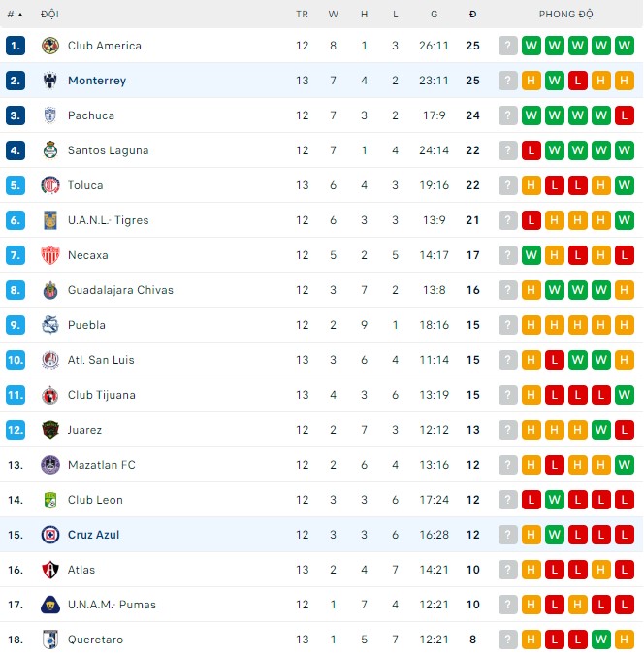Click Club America's gray upcoming match badge

(508, 46)
